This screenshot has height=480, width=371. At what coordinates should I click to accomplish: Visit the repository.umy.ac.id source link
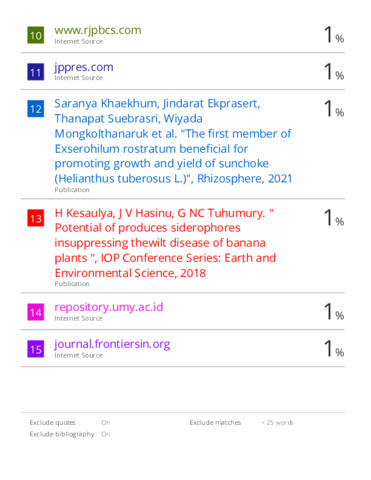tap(109, 307)
